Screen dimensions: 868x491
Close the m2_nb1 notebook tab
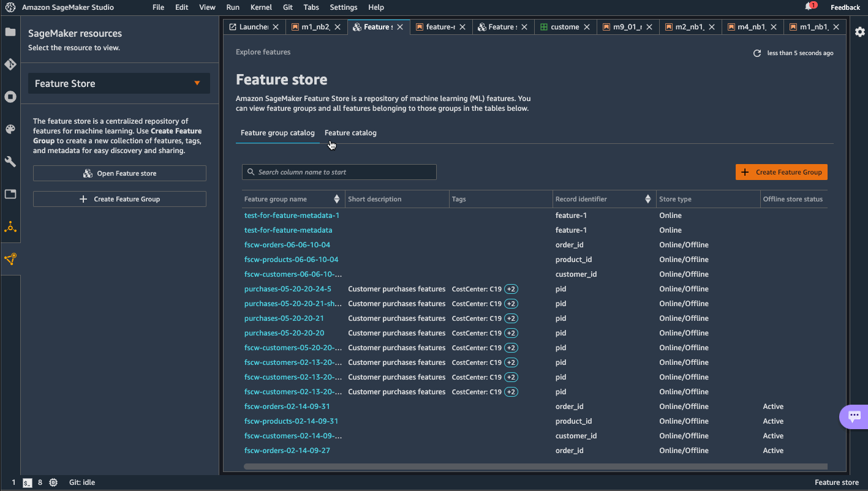(x=712, y=27)
